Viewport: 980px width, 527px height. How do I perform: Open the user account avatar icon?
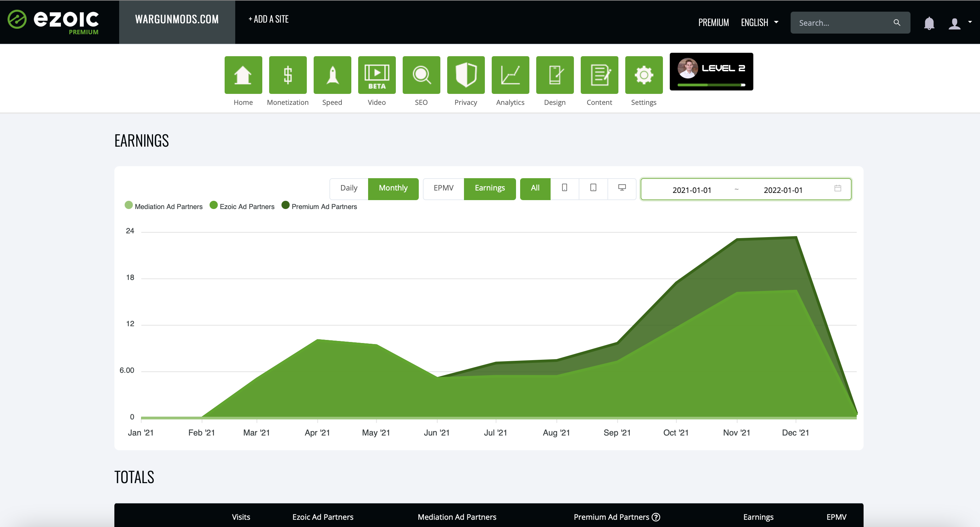pyautogui.click(x=955, y=24)
